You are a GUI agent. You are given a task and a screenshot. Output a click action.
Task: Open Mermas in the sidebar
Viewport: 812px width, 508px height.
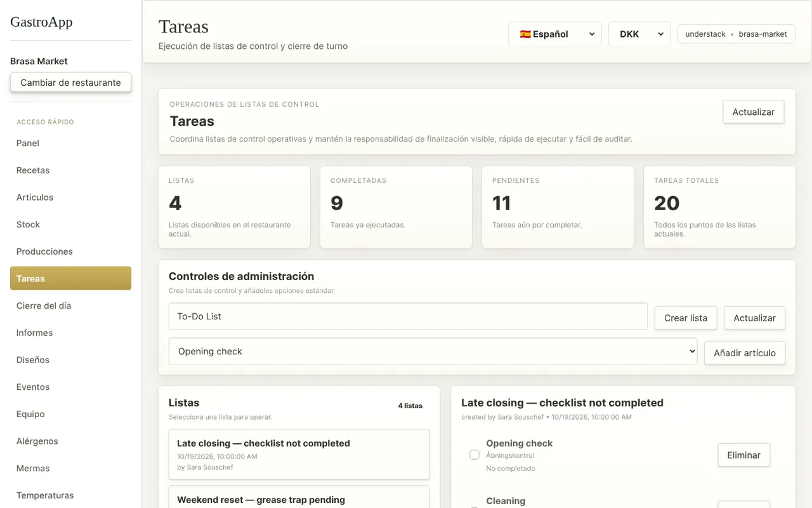click(x=70, y=469)
